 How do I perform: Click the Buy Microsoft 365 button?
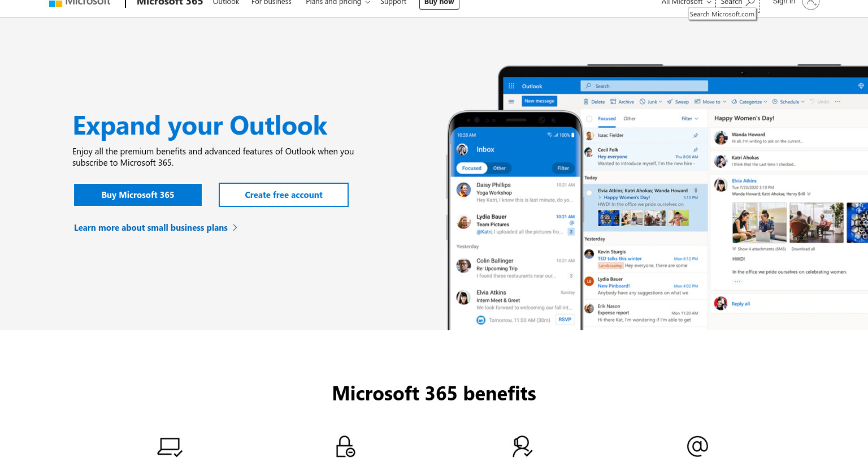coord(138,195)
